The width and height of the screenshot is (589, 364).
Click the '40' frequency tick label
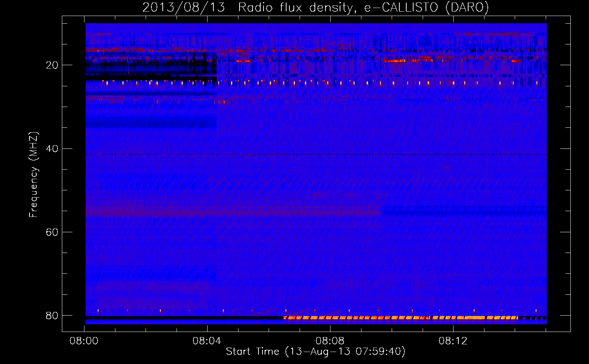[52, 149]
